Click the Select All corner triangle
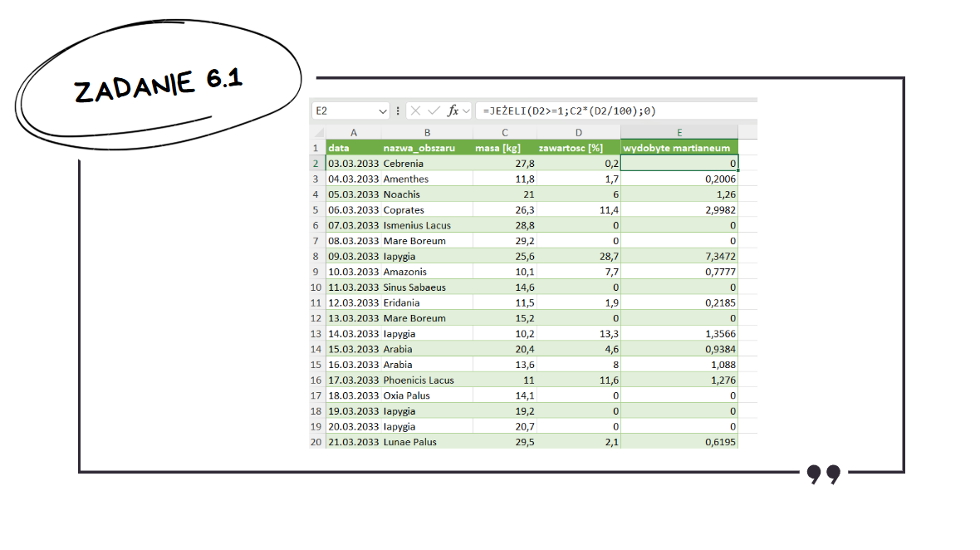The image size is (980, 550). (318, 132)
